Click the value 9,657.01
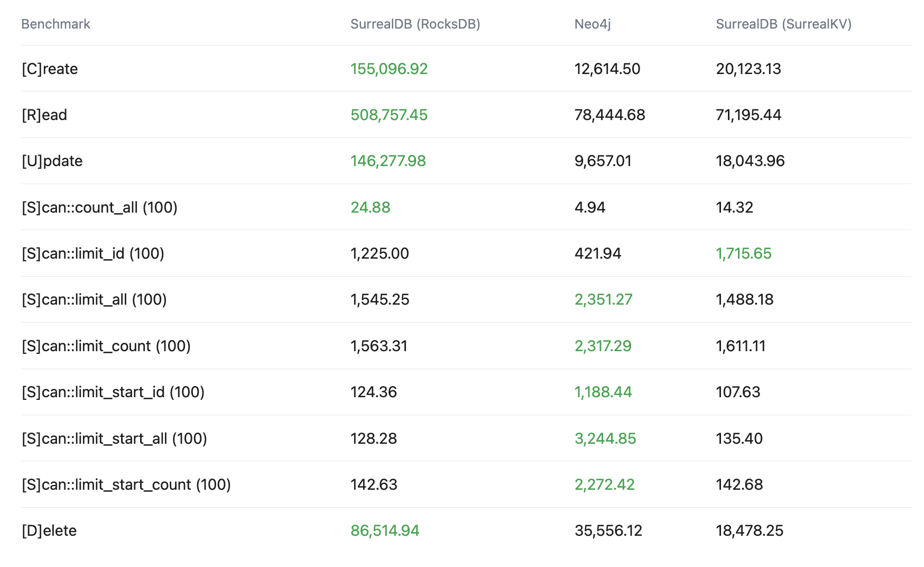924x567 pixels. click(603, 161)
